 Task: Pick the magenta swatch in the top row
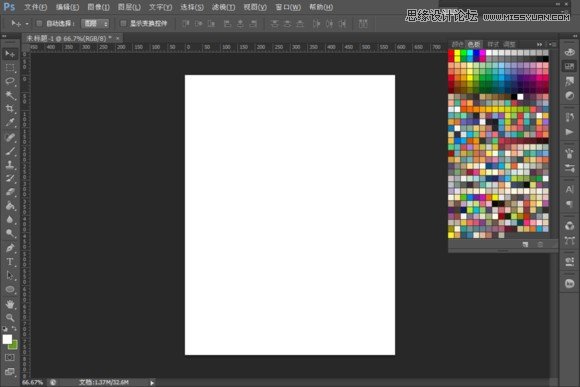[482, 53]
